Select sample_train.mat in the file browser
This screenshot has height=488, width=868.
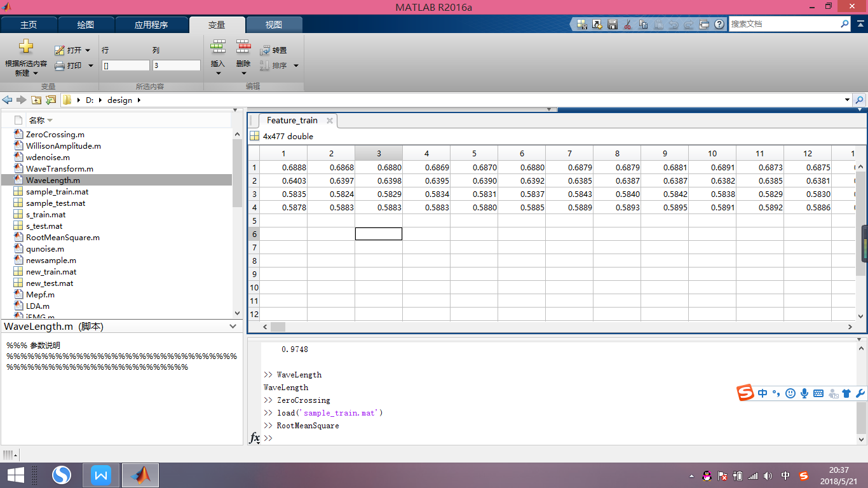57,192
